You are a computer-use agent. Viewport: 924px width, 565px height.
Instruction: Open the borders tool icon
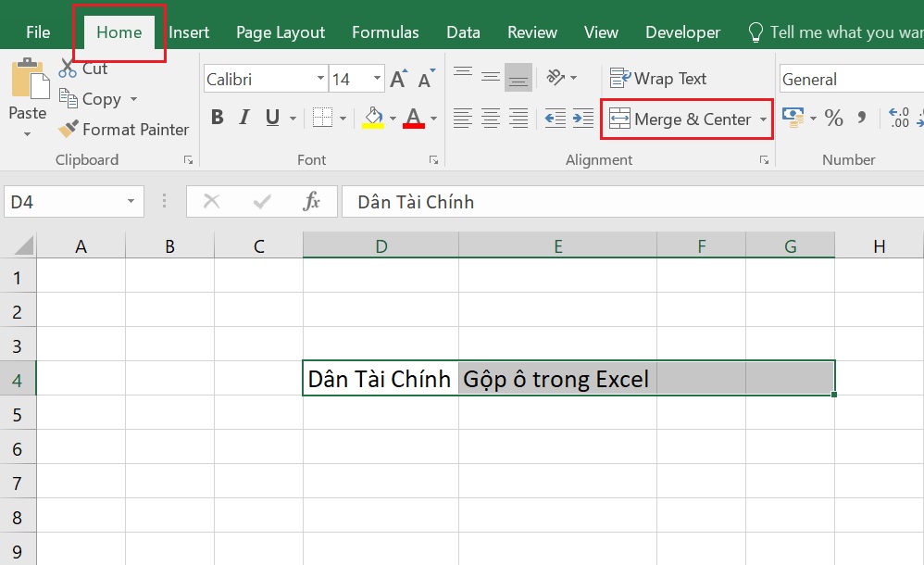pyautogui.click(x=322, y=118)
